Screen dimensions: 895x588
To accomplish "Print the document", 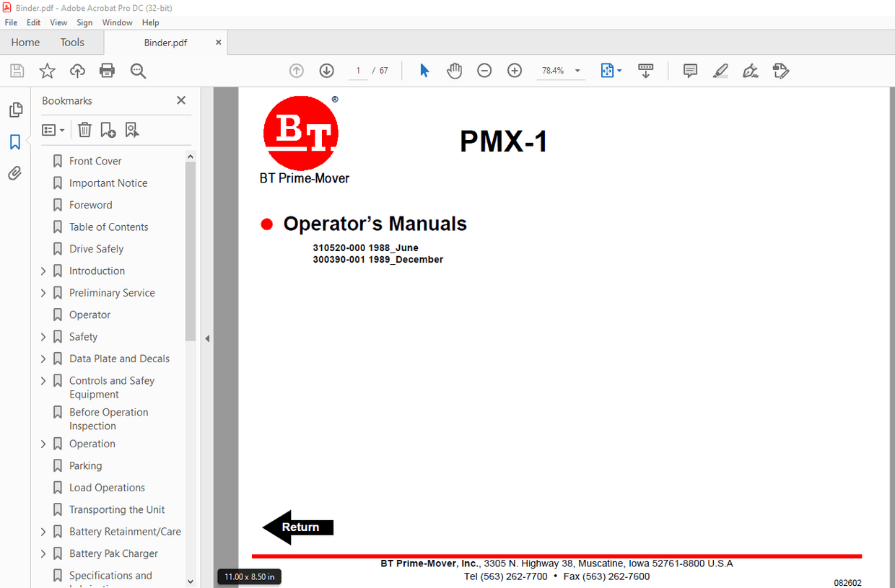I will pos(107,70).
